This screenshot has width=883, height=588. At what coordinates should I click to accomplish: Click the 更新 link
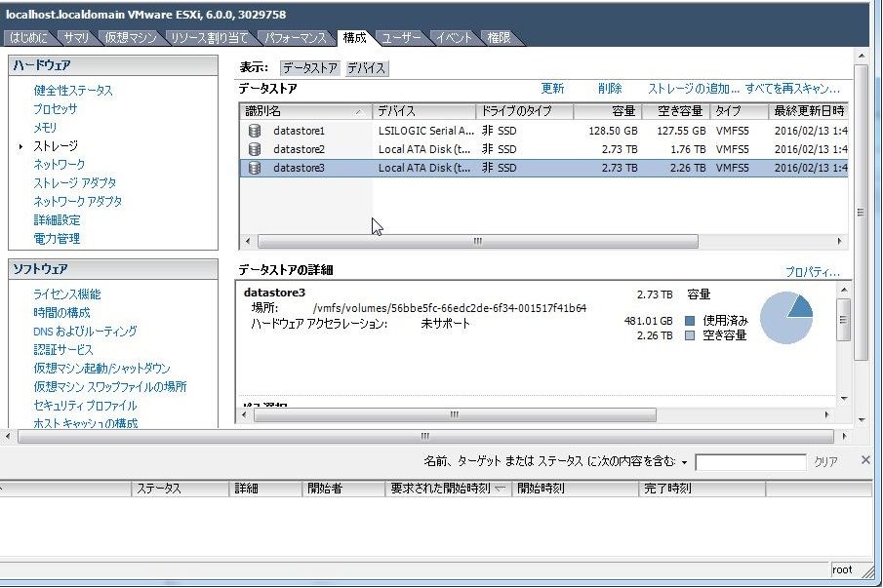tap(552, 89)
